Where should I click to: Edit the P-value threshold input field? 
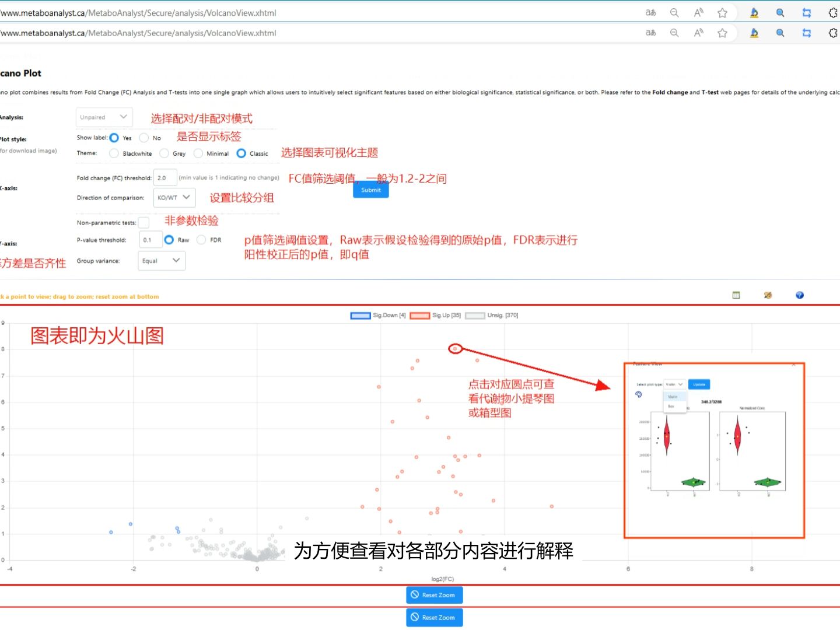150,239
